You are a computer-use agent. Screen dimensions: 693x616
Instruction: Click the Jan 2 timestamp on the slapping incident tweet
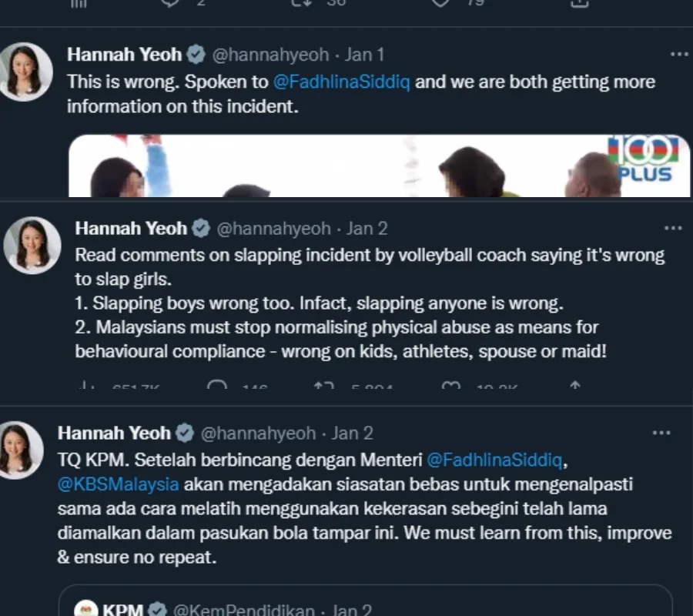tap(367, 229)
